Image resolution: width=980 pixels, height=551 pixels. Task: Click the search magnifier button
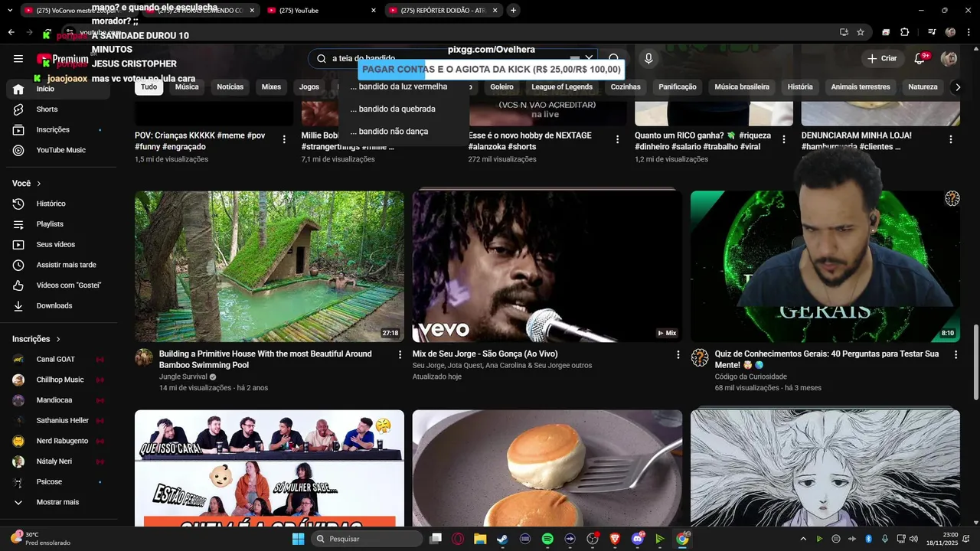pos(614,59)
